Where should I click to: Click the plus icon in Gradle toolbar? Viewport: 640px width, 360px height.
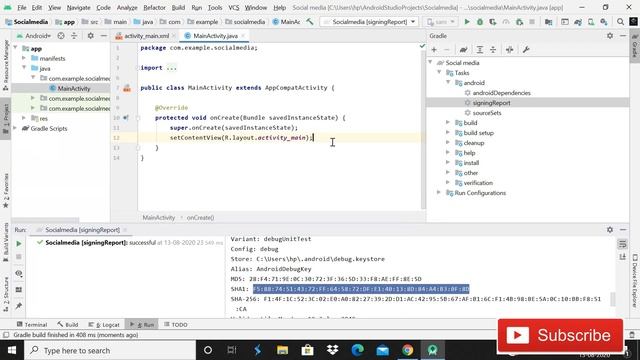point(434,50)
